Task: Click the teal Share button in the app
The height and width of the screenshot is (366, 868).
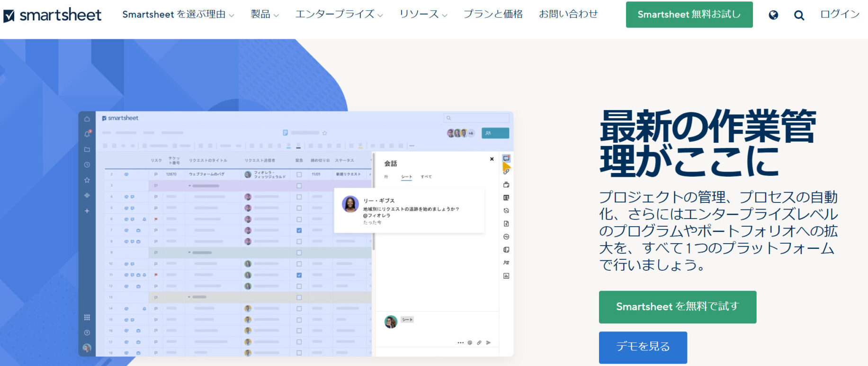Action: point(495,133)
